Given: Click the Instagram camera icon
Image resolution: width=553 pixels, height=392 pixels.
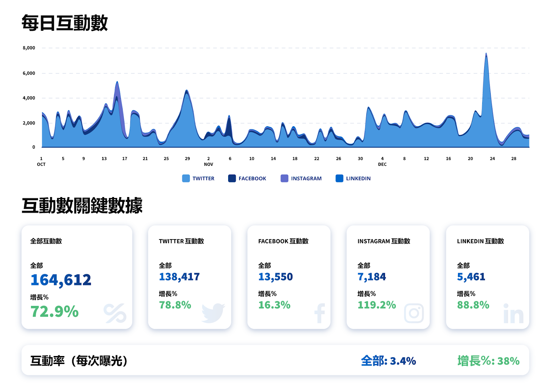Looking at the screenshot, I should 414,313.
